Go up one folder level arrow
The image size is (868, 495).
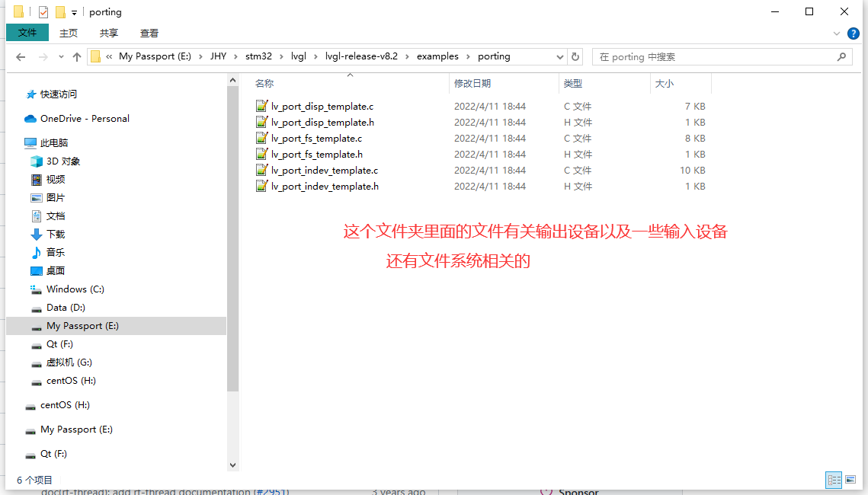77,57
